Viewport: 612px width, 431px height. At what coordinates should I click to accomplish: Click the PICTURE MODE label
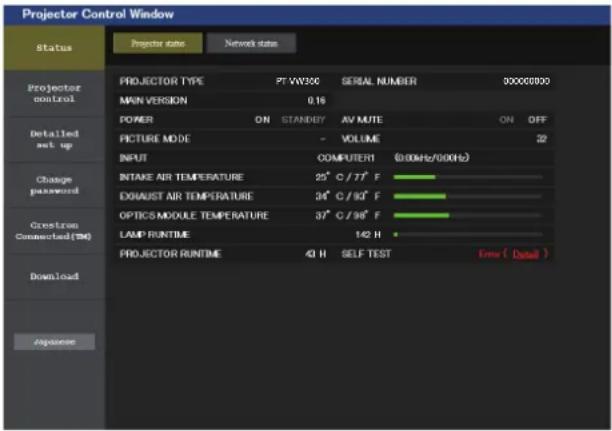click(x=155, y=139)
